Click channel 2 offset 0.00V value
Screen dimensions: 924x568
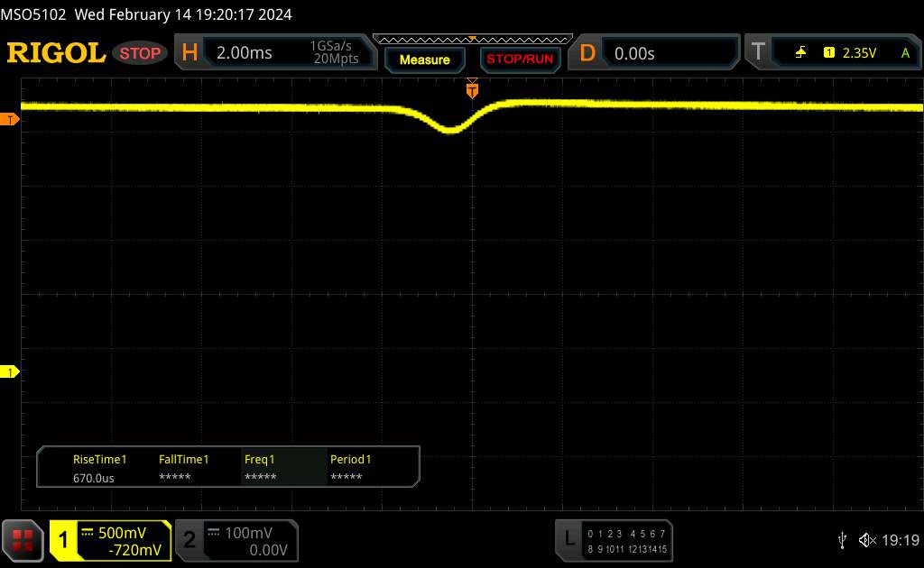[268, 550]
